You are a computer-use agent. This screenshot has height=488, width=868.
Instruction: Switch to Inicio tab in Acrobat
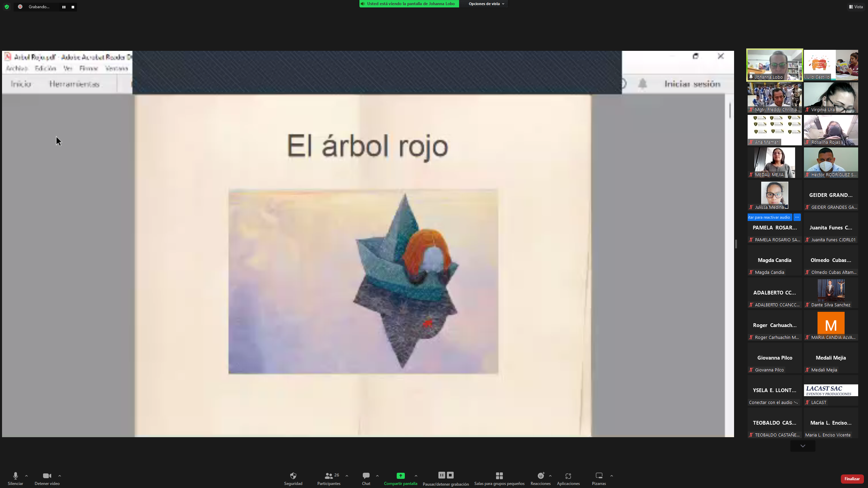21,84
